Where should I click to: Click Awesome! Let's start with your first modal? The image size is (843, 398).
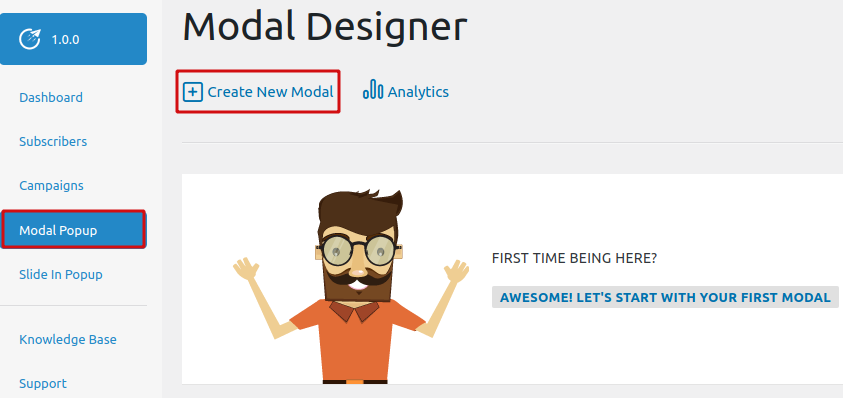tap(665, 297)
